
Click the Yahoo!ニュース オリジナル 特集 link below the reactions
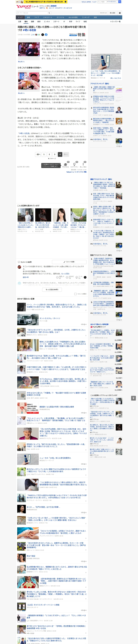tap(76, 172)
